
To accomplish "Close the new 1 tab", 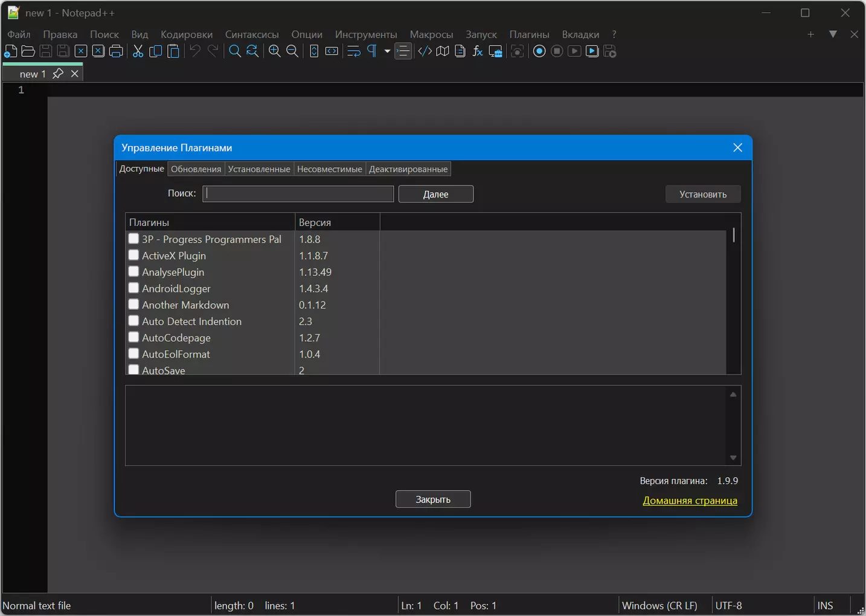I will [75, 74].
